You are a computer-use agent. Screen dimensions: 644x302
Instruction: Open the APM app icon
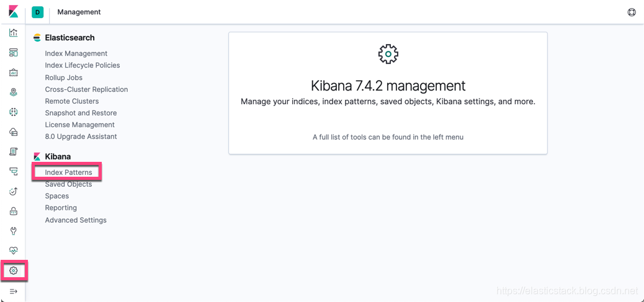pos(14,171)
